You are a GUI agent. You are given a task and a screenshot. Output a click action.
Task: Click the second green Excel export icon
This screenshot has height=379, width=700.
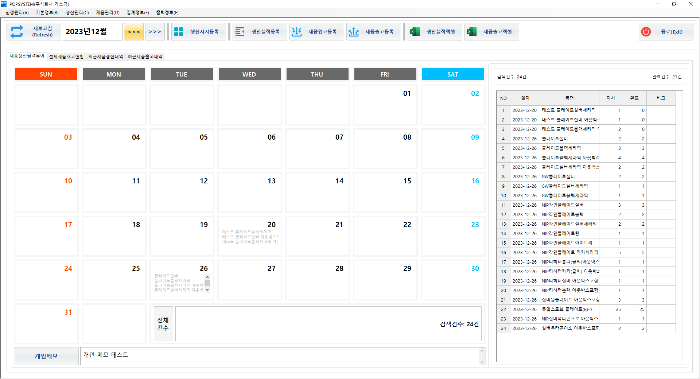pyautogui.click(x=472, y=32)
